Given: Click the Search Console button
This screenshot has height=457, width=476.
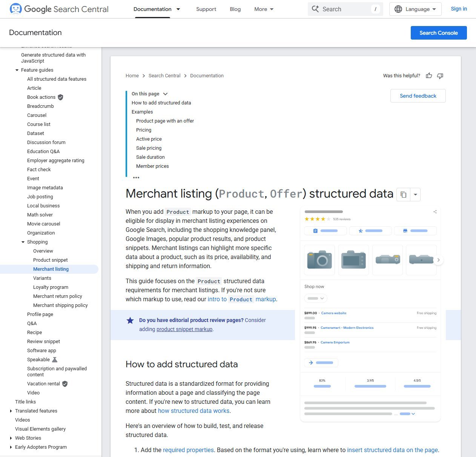Looking at the screenshot, I should [x=439, y=33].
